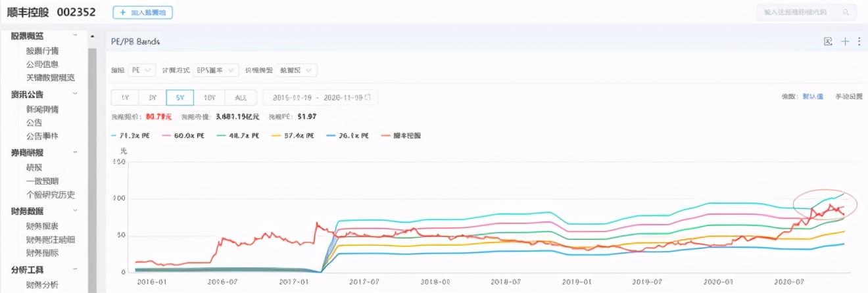Select the default value parameter link
This screenshot has width=868, height=293.
(812, 97)
